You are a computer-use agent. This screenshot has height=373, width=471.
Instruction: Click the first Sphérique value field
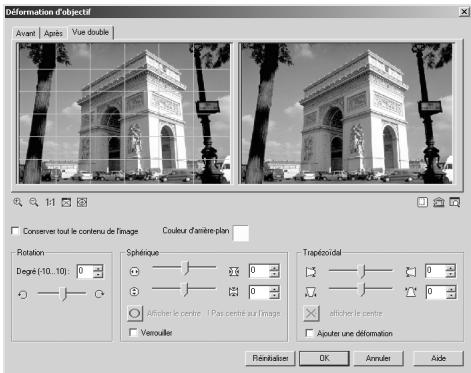[x=259, y=271]
